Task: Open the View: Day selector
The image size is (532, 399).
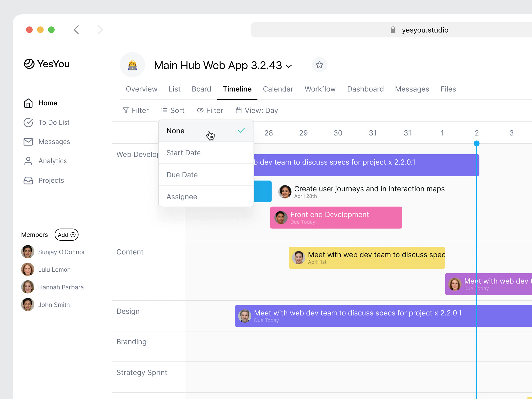Action: tap(257, 110)
